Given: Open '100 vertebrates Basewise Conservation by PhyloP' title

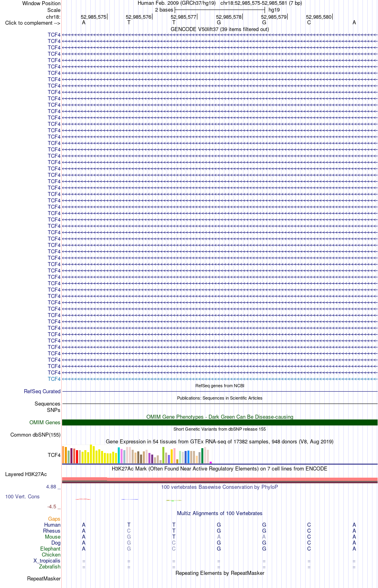Looking at the screenshot, I should pyautogui.click(x=220, y=487).
